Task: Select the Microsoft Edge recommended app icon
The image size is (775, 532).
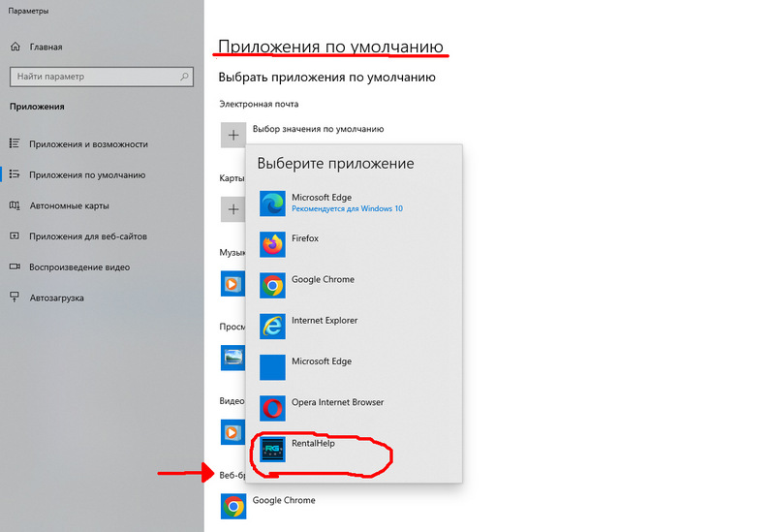Action: coord(273,203)
